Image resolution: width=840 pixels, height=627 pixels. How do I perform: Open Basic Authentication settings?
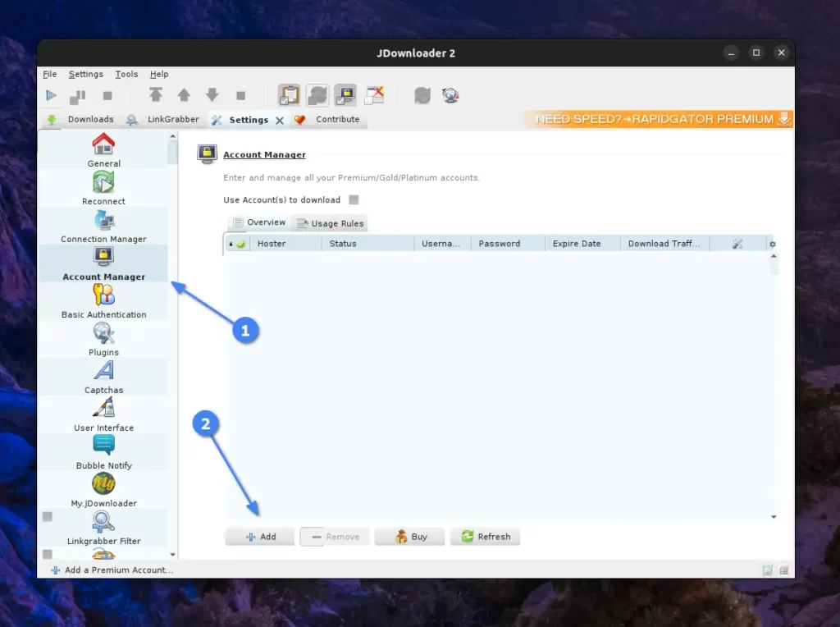coord(103,301)
